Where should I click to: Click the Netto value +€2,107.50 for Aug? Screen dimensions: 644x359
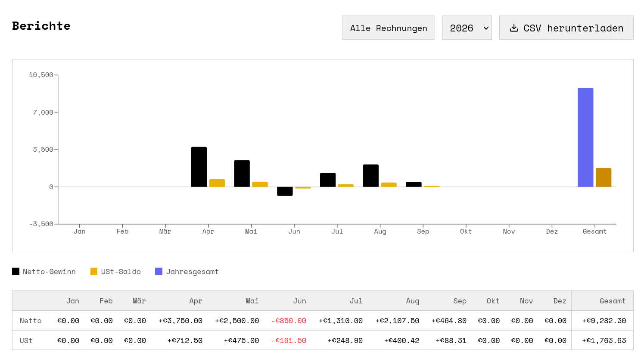click(397, 321)
